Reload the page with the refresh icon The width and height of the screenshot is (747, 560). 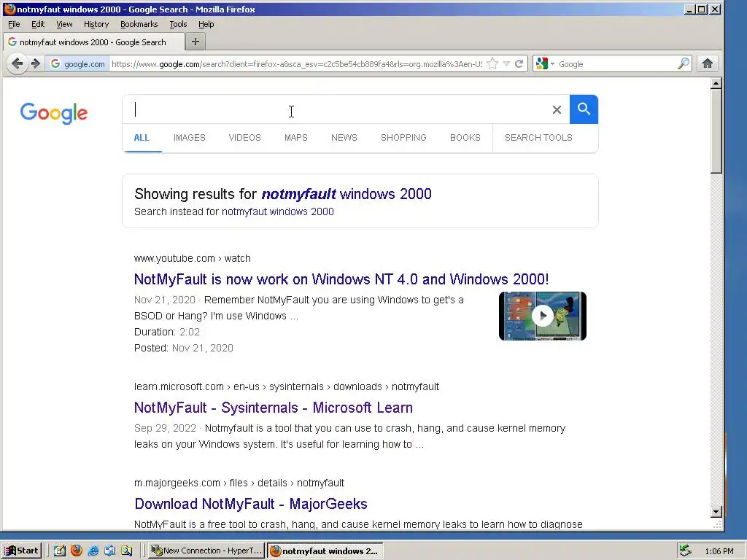point(519,64)
